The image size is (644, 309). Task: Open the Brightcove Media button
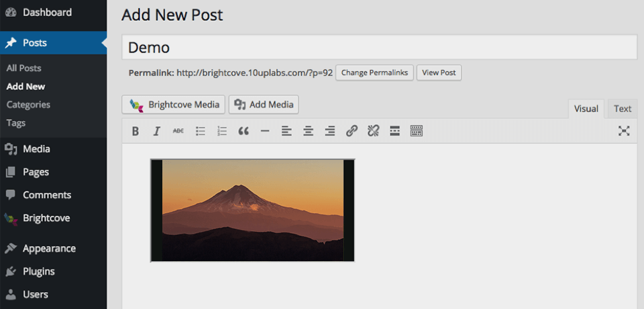(x=173, y=105)
